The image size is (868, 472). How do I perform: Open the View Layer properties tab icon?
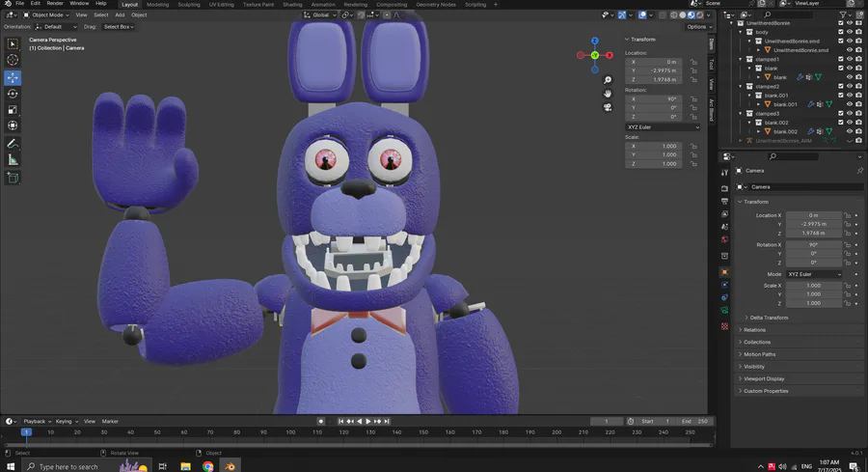click(724, 214)
